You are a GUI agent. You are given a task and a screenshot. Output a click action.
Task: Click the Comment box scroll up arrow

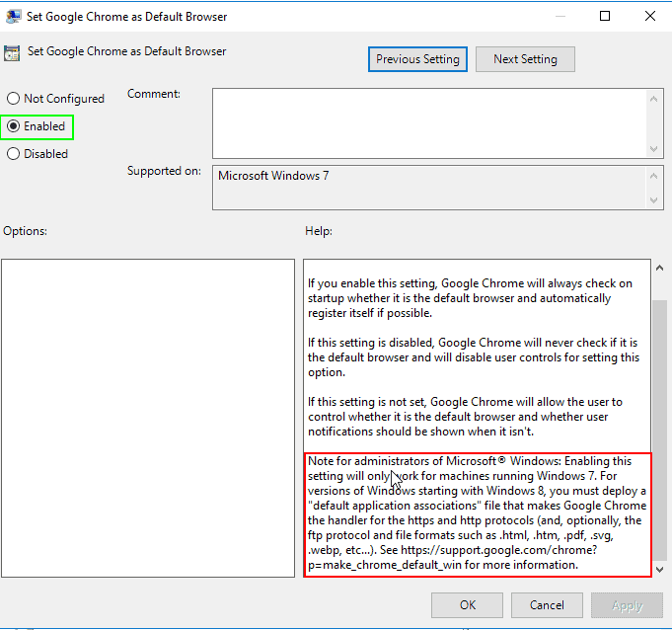[x=653, y=99]
